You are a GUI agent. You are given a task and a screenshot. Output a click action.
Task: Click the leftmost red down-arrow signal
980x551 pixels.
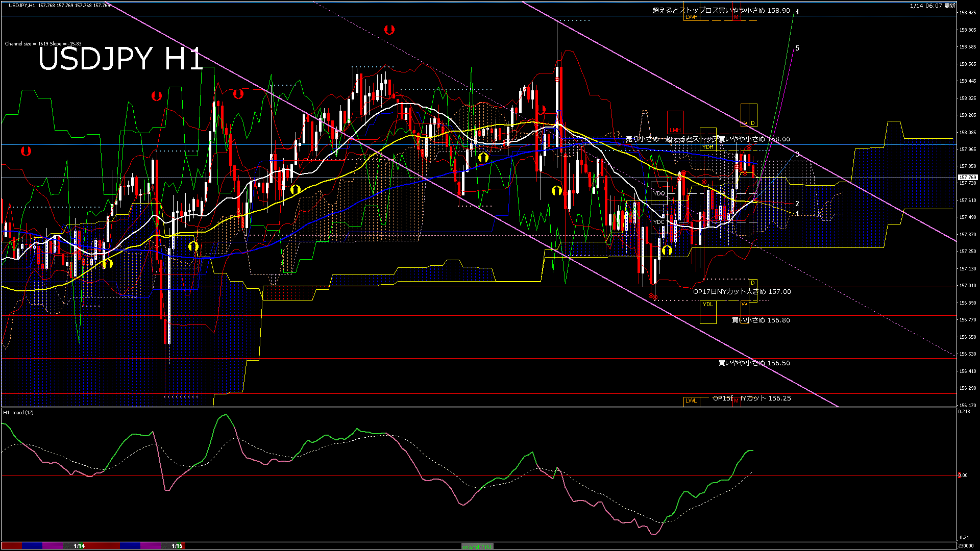tap(26, 151)
